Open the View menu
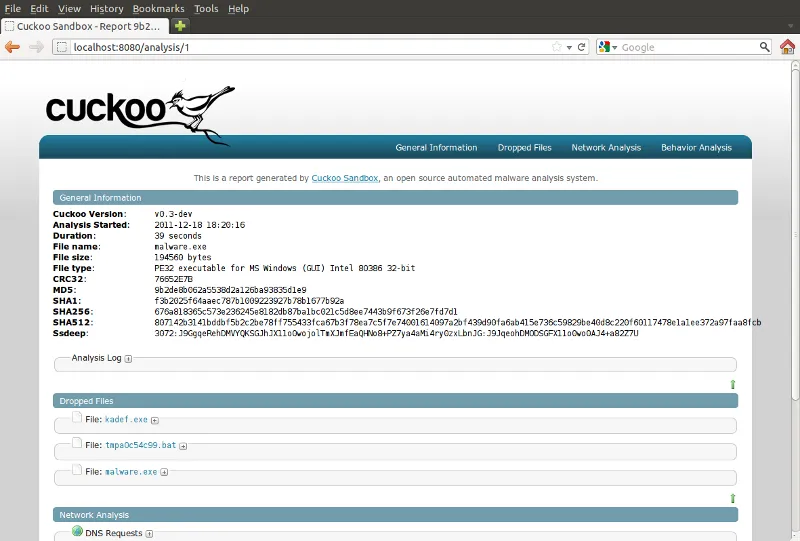The height and width of the screenshot is (541, 800). point(69,9)
